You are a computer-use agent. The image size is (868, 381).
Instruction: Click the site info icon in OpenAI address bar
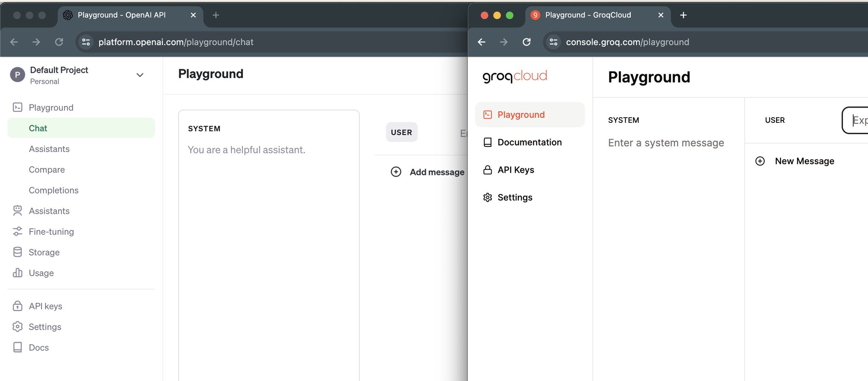86,42
